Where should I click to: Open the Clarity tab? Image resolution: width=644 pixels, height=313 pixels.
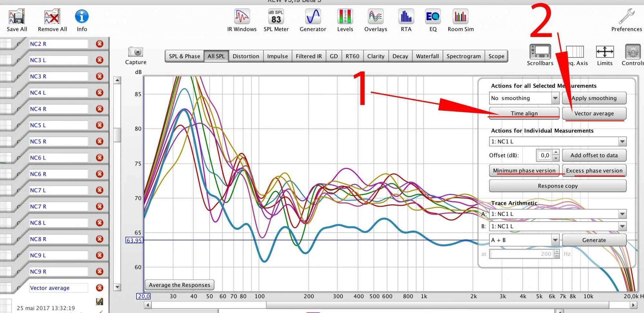coord(376,56)
